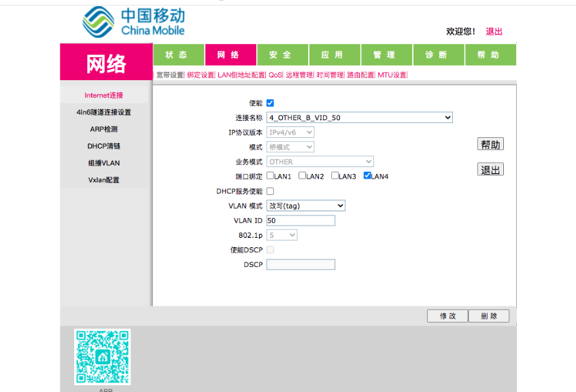576x392 pixels.
Task: Open the 802.1p priority dropdown
Action: [282, 235]
